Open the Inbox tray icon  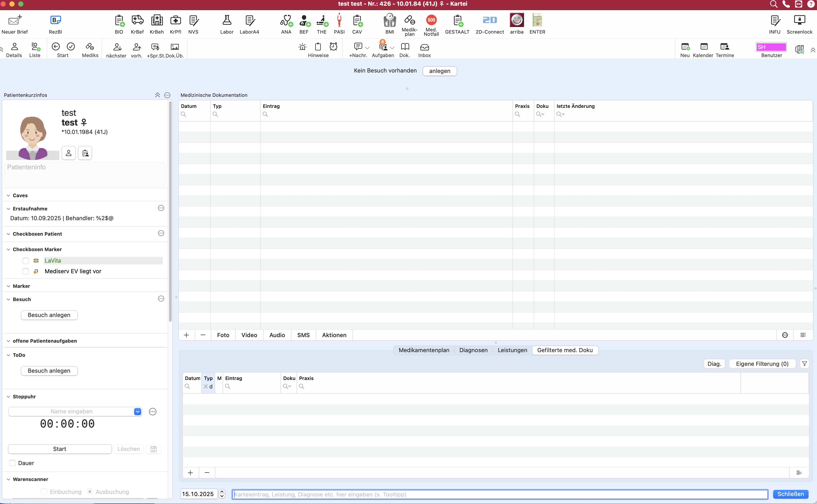424,47
